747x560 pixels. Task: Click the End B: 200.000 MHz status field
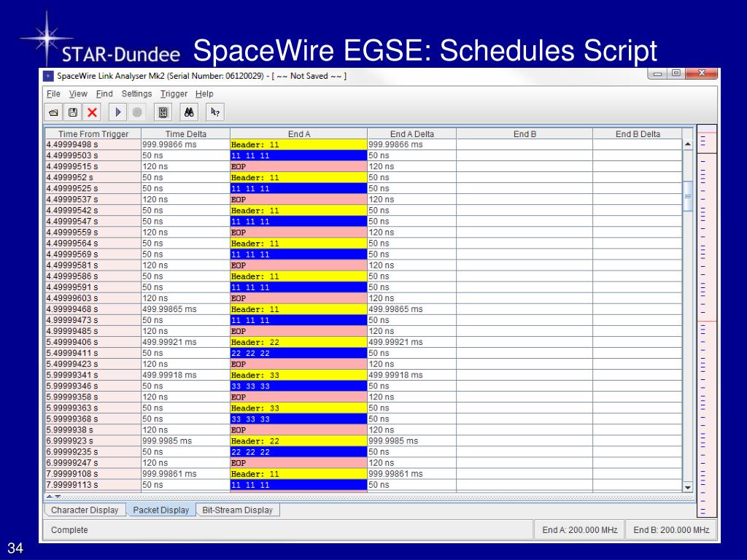[671, 530]
